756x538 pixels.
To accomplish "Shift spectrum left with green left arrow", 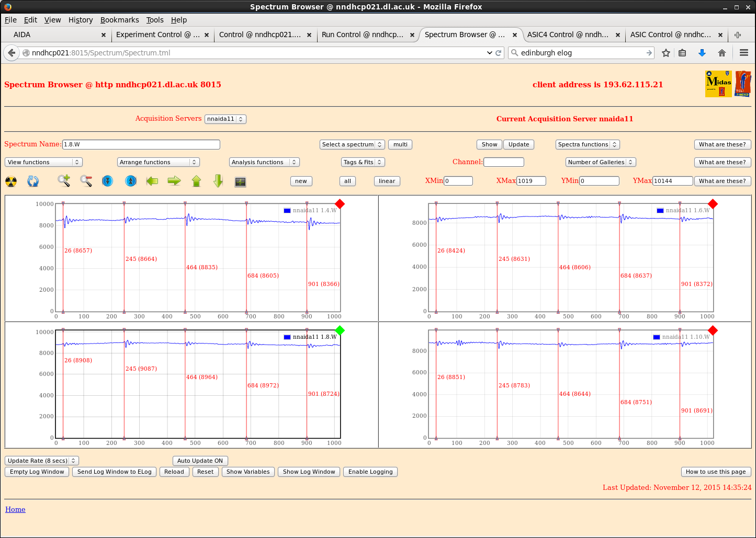I will [152, 181].
